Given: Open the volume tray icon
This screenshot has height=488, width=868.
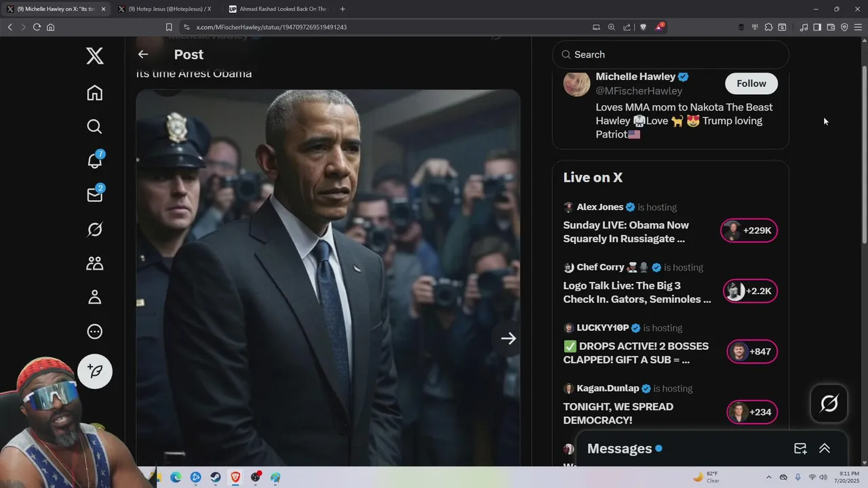Looking at the screenshot, I should click(x=824, y=477).
